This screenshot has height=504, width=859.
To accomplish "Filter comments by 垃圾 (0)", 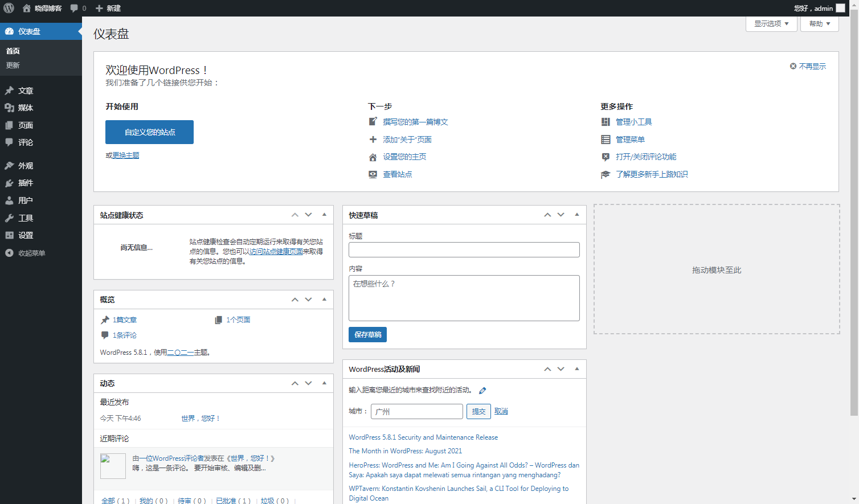I will tap(275, 501).
